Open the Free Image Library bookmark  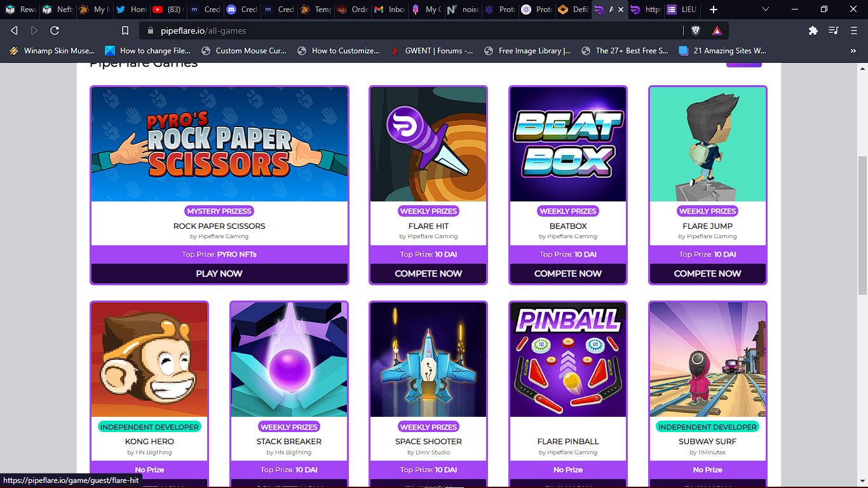tap(527, 51)
